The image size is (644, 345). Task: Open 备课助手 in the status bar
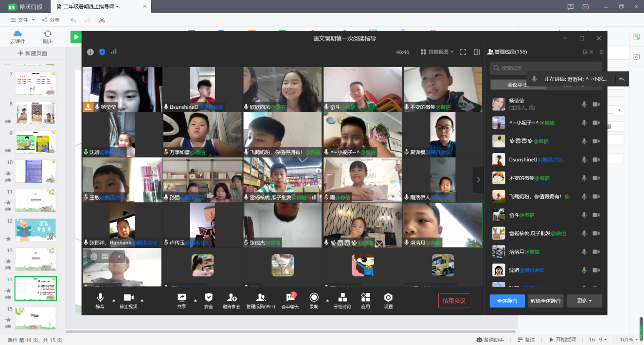click(x=490, y=340)
